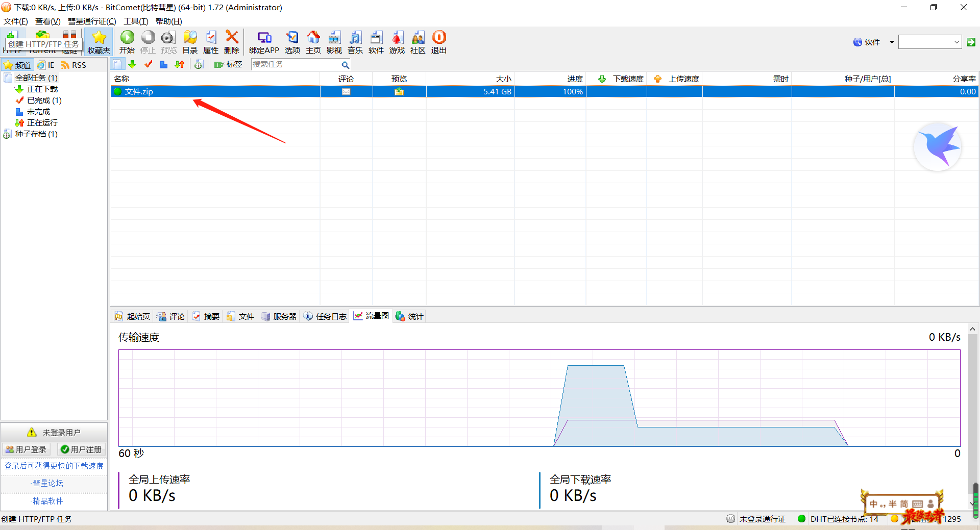Open the 标签 tags dropdown
The height and width of the screenshot is (530, 980).
(x=228, y=64)
